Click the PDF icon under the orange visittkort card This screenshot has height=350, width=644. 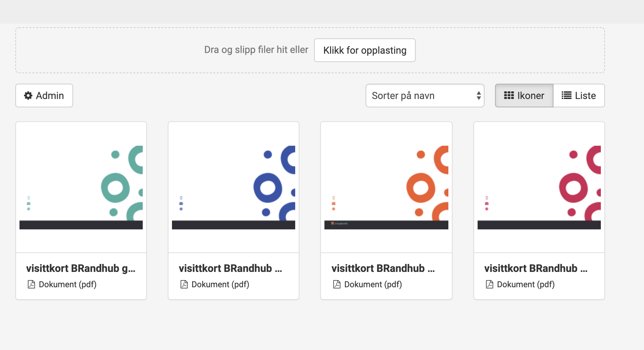pos(337,284)
